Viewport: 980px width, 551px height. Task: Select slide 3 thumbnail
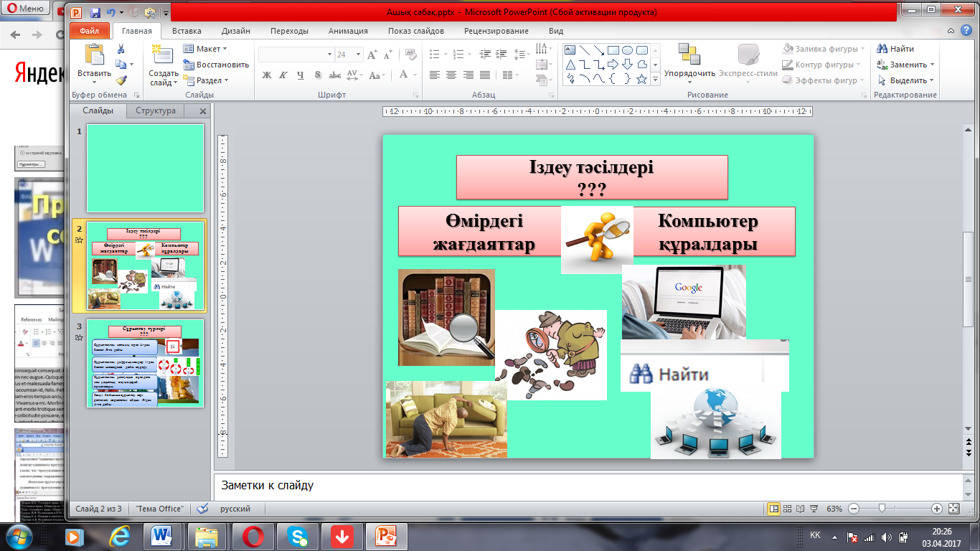click(145, 363)
